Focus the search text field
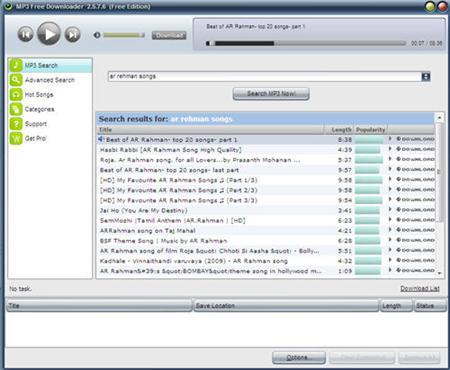The height and width of the screenshot is (370, 450). pyautogui.click(x=265, y=76)
